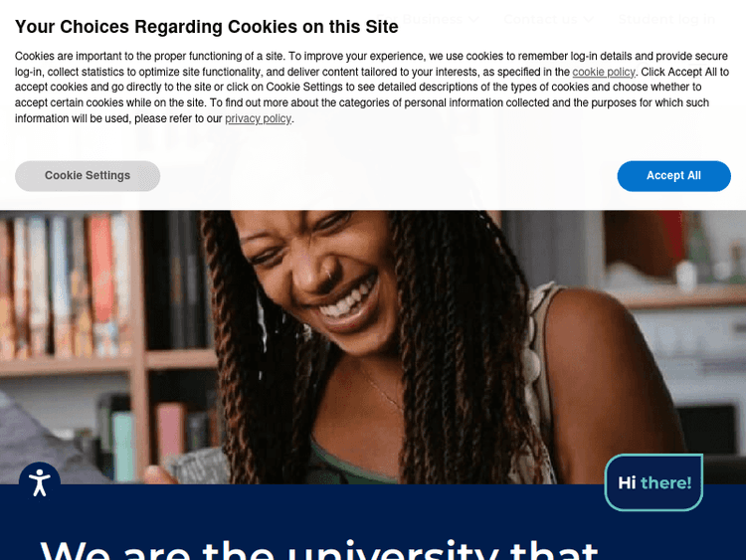The height and width of the screenshot is (560, 746).
Task: Go to the faded Student log in link
Action: click(x=666, y=20)
